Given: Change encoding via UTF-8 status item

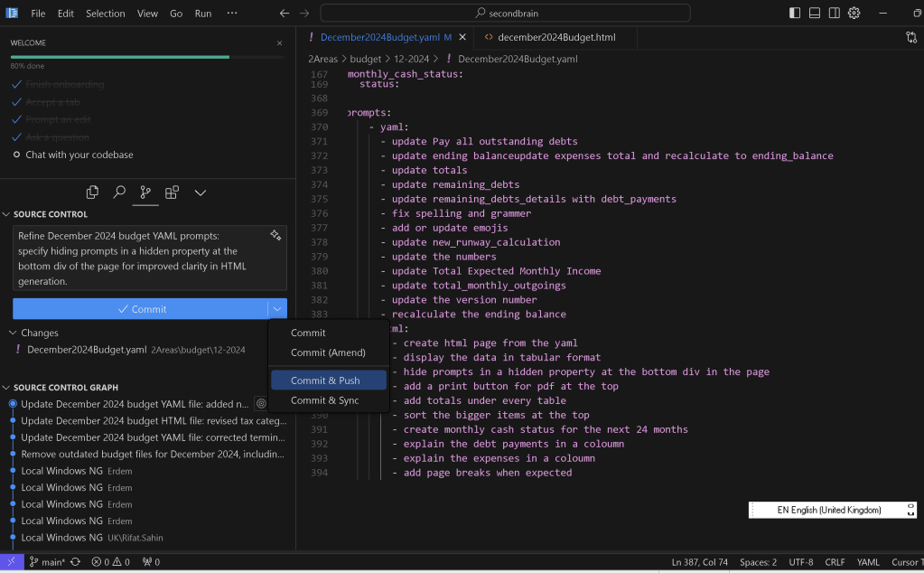Looking at the screenshot, I should click(x=801, y=562).
